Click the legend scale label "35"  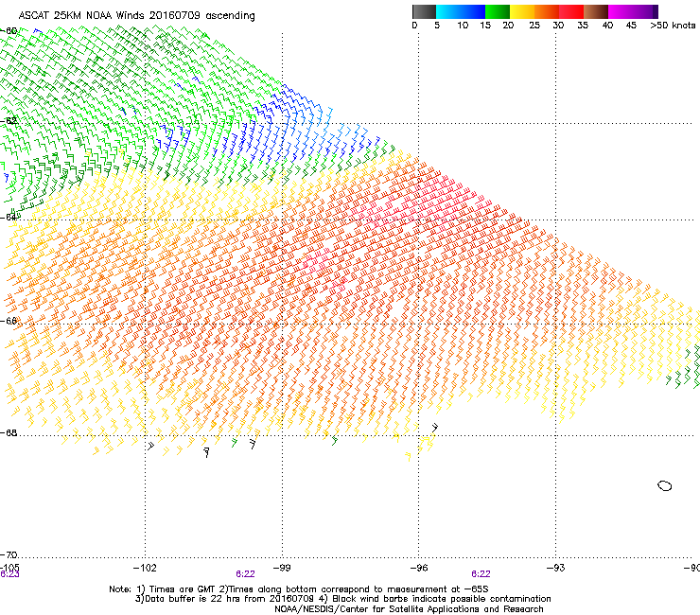click(x=583, y=26)
